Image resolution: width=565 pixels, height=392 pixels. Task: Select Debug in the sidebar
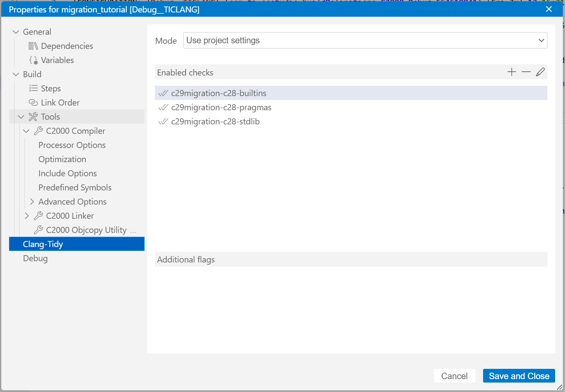[35, 258]
